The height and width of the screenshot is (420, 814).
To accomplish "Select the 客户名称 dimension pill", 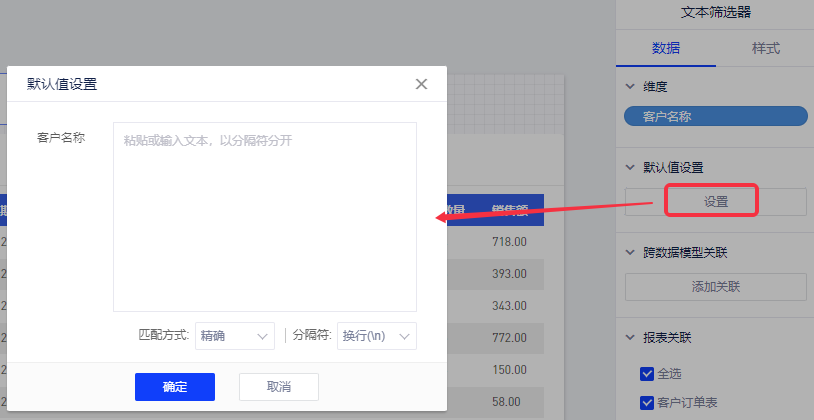I will pos(715,116).
